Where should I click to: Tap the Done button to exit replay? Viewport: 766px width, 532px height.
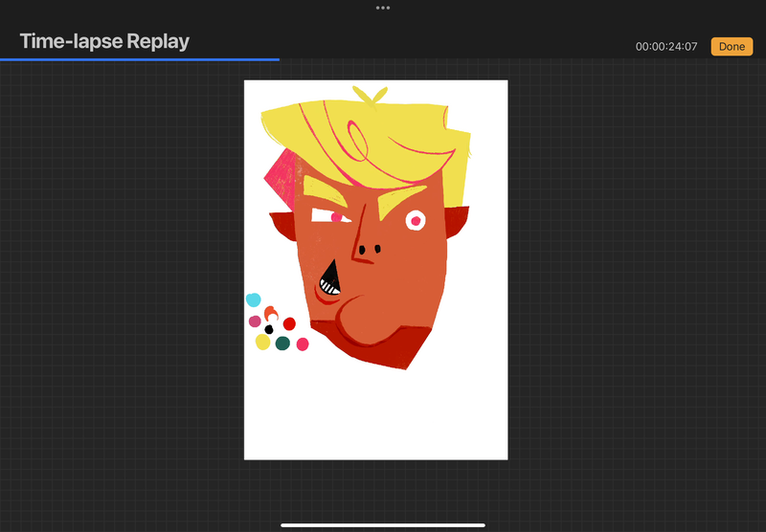pyautogui.click(x=731, y=47)
